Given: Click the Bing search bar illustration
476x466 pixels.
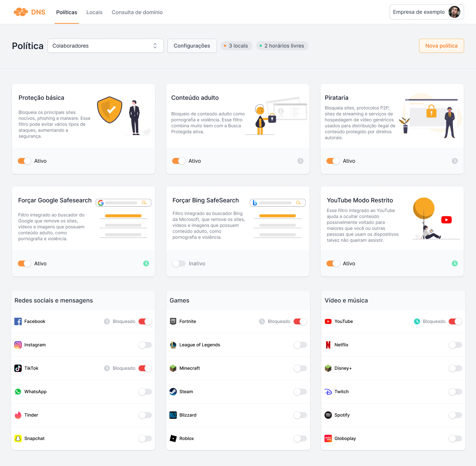Looking at the screenshot, I should (278, 203).
